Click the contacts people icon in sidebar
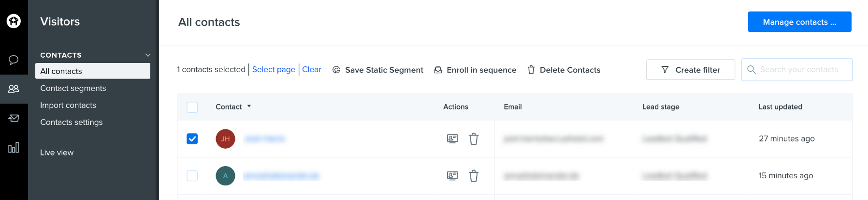868x200 pixels. [14, 89]
